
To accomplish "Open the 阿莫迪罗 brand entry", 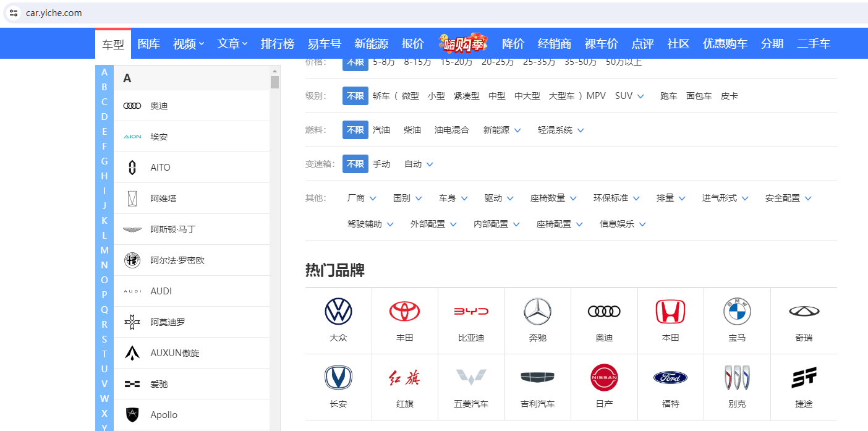I will pyautogui.click(x=192, y=322).
